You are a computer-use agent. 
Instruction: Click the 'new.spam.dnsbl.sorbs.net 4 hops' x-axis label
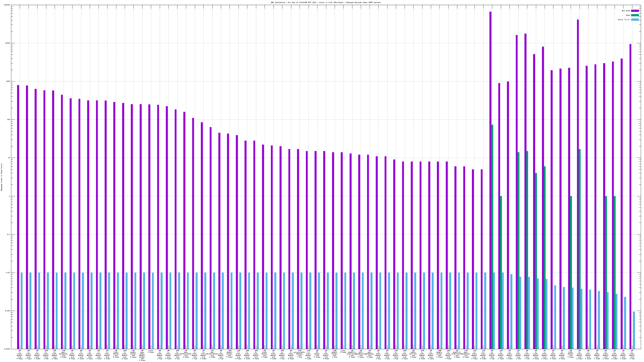pos(142,355)
